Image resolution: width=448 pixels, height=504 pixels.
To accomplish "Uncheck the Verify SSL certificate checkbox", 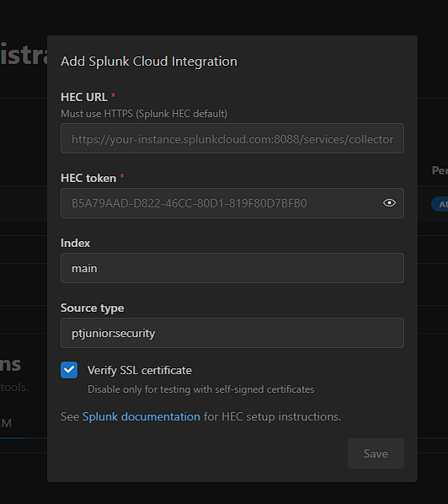I will click(69, 370).
